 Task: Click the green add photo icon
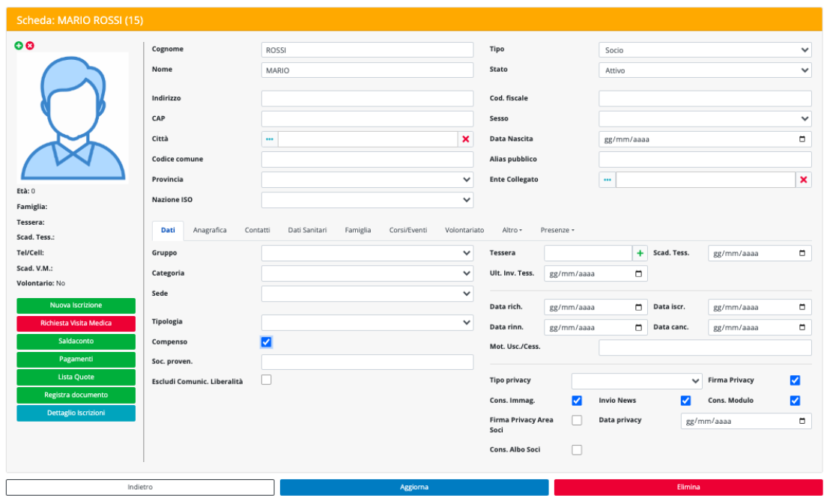pos(19,46)
